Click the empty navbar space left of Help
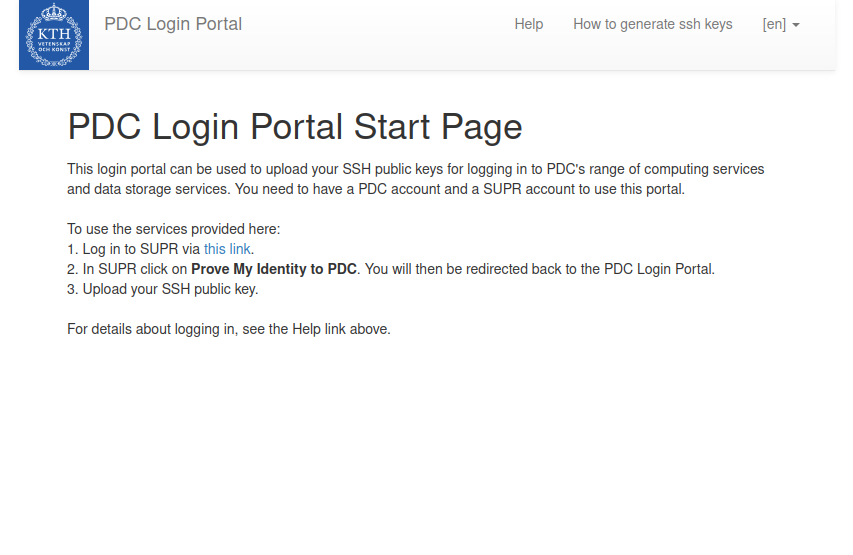The height and width of the screenshot is (555, 853). [x=380, y=24]
